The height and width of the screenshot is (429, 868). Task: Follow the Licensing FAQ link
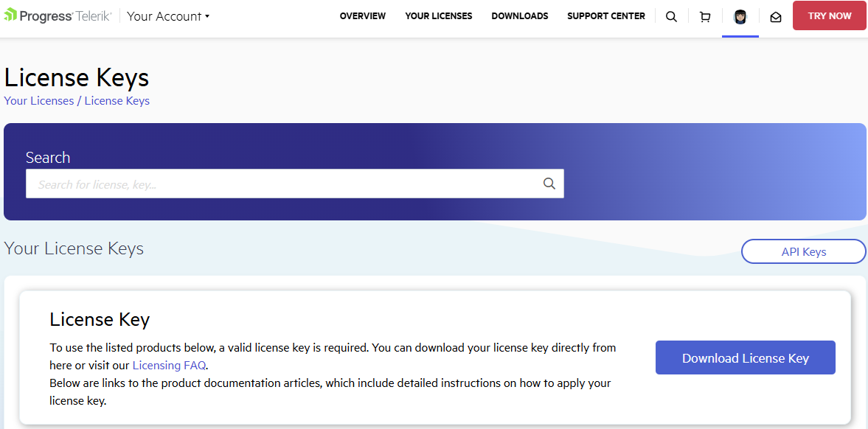click(169, 365)
